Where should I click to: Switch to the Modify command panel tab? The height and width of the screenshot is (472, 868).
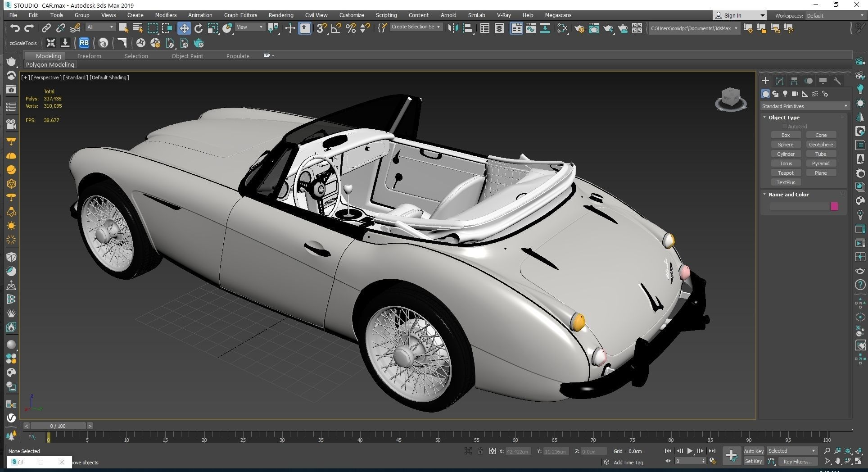tap(779, 81)
